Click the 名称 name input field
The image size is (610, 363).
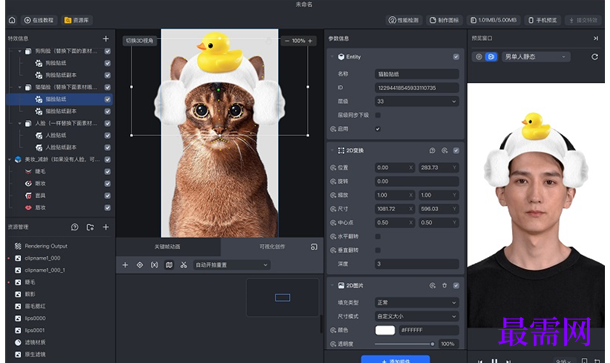(417, 74)
